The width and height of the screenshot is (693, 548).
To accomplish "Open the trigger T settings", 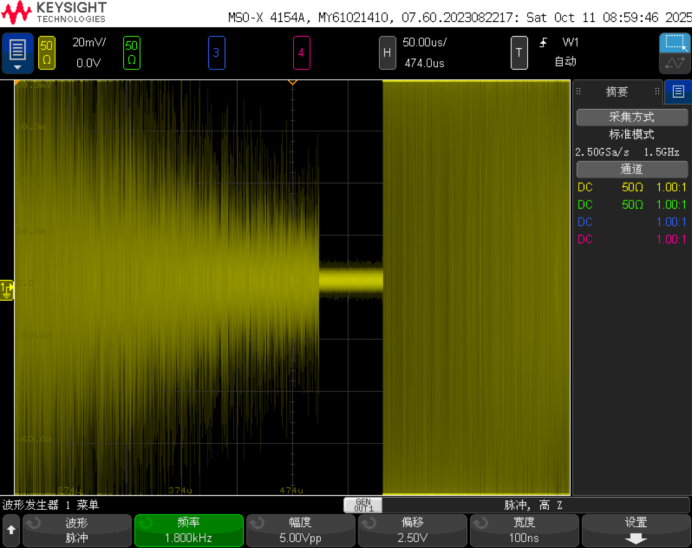I will [518, 53].
